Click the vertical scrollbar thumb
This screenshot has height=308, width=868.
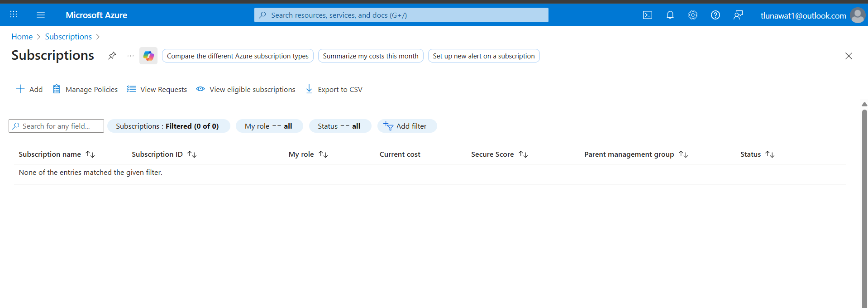click(x=864, y=208)
